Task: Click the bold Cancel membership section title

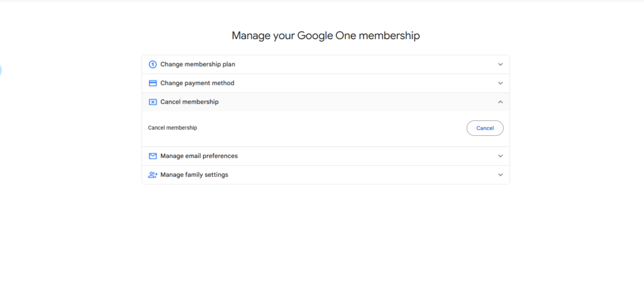Action: point(189,102)
